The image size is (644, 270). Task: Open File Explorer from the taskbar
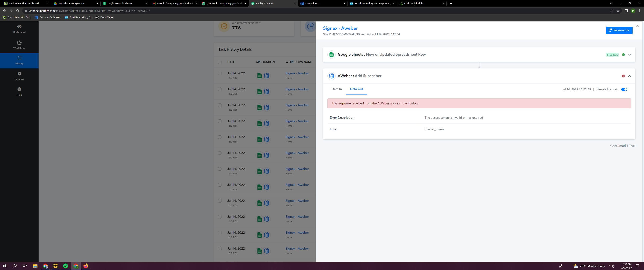[35, 266]
